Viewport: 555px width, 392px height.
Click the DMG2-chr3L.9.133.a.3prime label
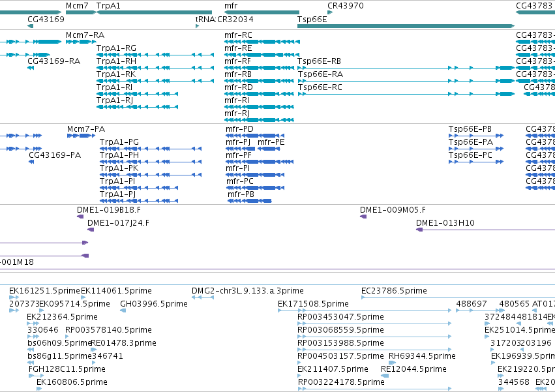248,291
